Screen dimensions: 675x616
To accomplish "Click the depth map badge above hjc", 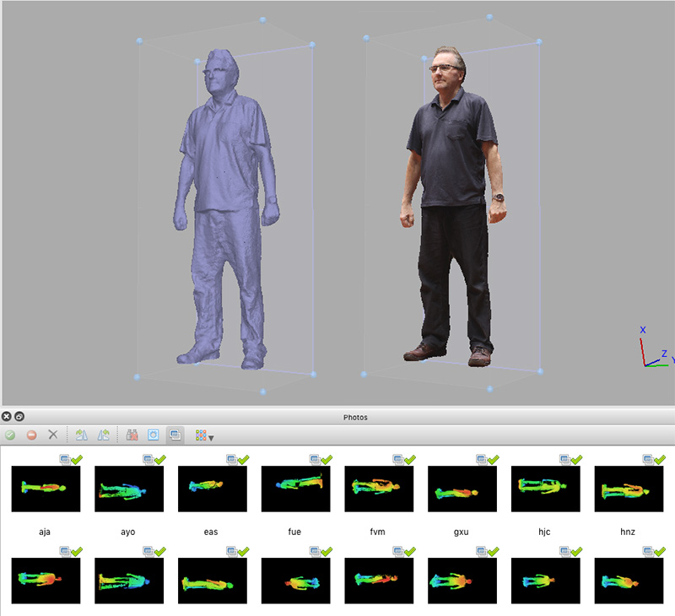I will click(565, 460).
